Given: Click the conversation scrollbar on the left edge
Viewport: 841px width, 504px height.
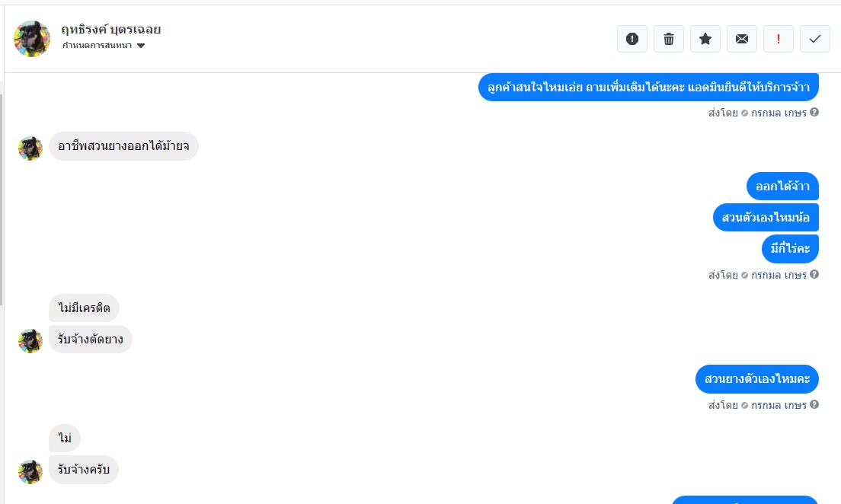Looking at the screenshot, I should [2, 198].
